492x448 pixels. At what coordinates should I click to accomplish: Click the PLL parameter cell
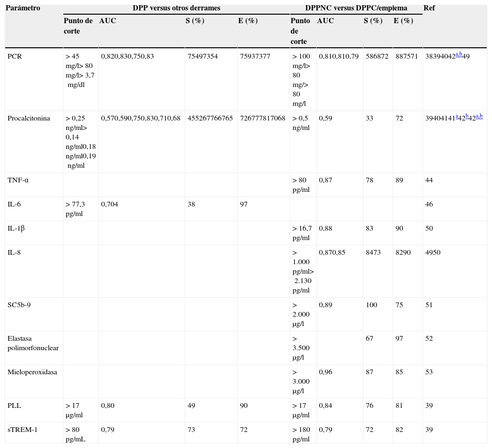[x=14, y=405]
